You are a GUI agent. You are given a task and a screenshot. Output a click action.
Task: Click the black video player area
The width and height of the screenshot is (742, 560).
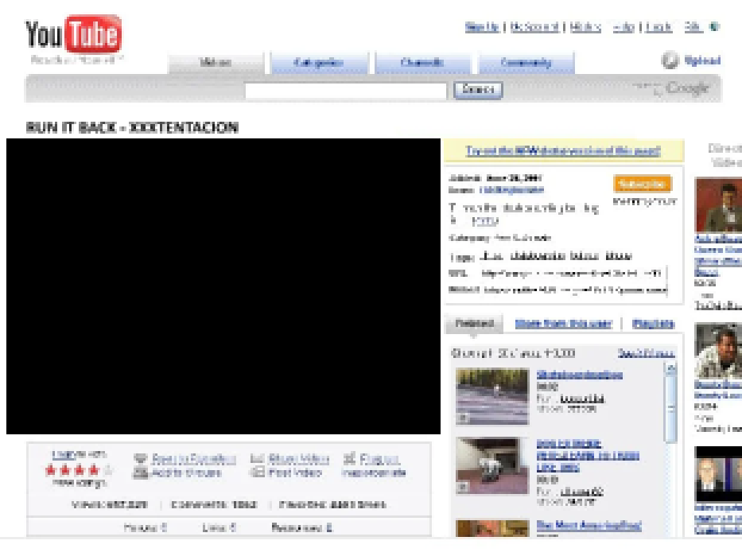(x=223, y=286)
